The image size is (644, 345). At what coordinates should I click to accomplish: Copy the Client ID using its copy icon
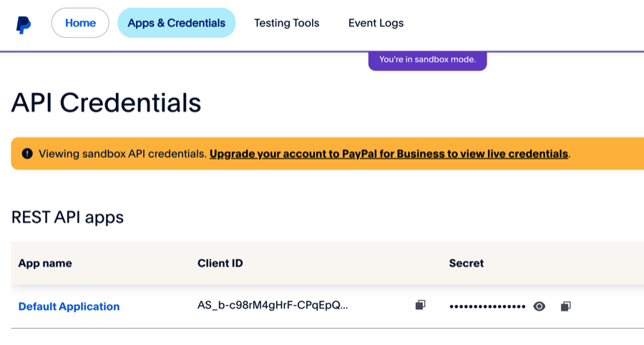point(420,305)
